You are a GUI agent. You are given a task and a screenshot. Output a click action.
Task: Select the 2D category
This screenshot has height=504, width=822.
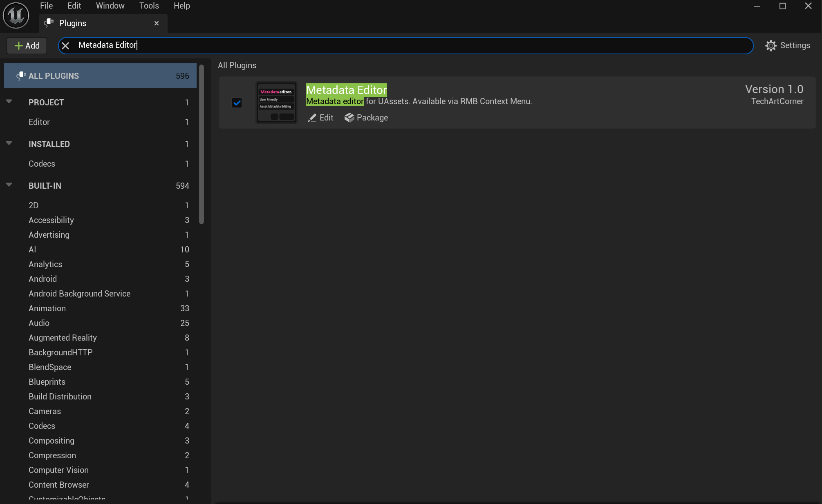coord(100,205)
